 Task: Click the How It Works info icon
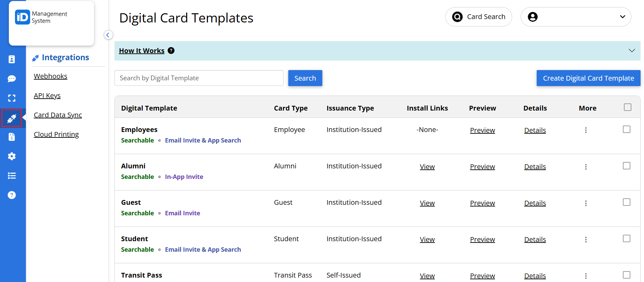coord(171,51)
